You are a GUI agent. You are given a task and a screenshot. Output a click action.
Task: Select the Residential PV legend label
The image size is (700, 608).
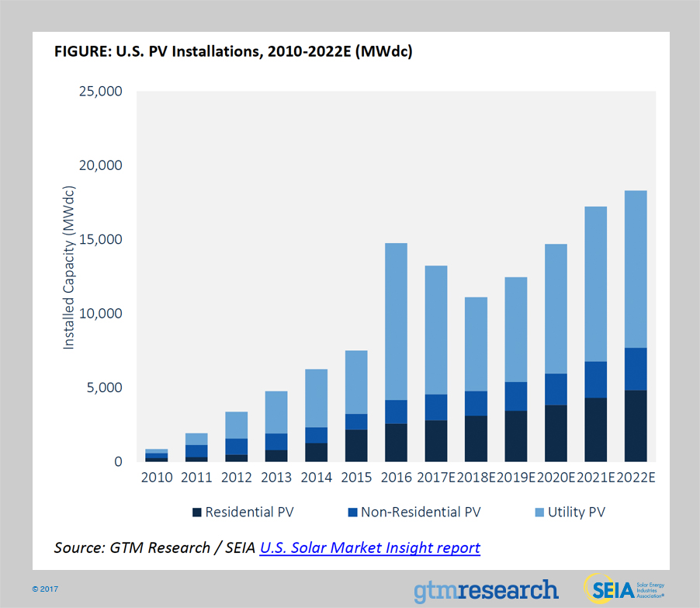250,512
